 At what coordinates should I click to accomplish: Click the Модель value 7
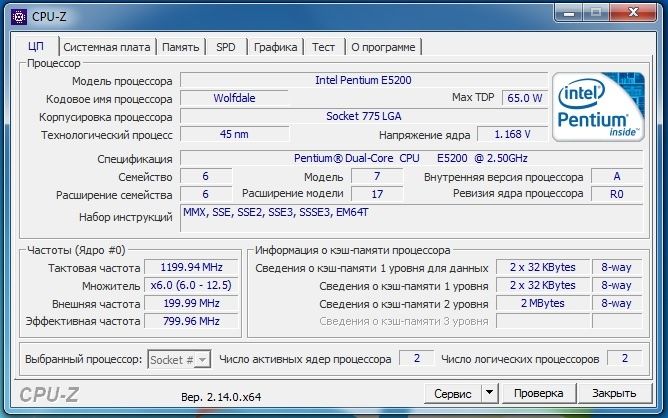coord(377,176)
